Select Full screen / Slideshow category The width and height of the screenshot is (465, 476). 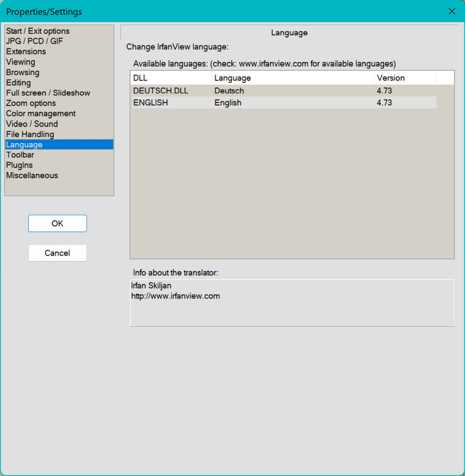click(48, 93)
